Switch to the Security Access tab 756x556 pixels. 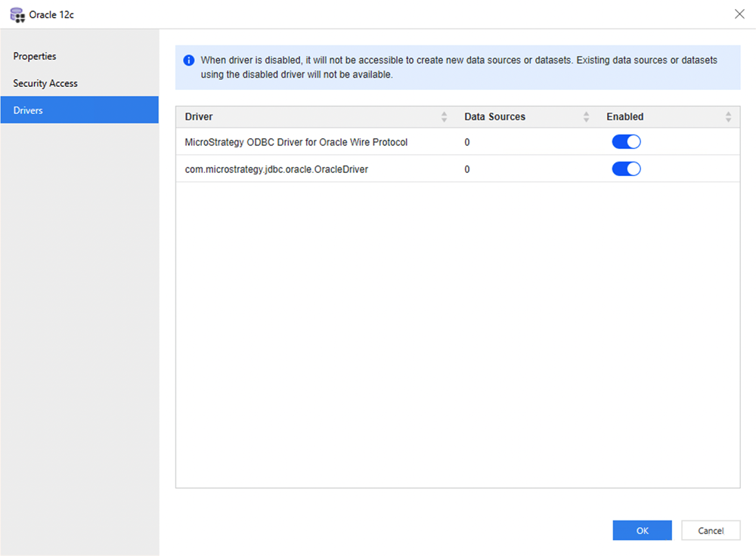point(45,83)
